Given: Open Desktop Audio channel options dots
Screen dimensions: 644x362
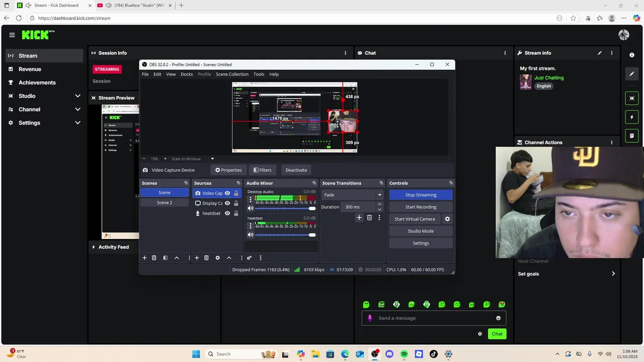Looking at the screenshot, I should click(x=251, y=200).
